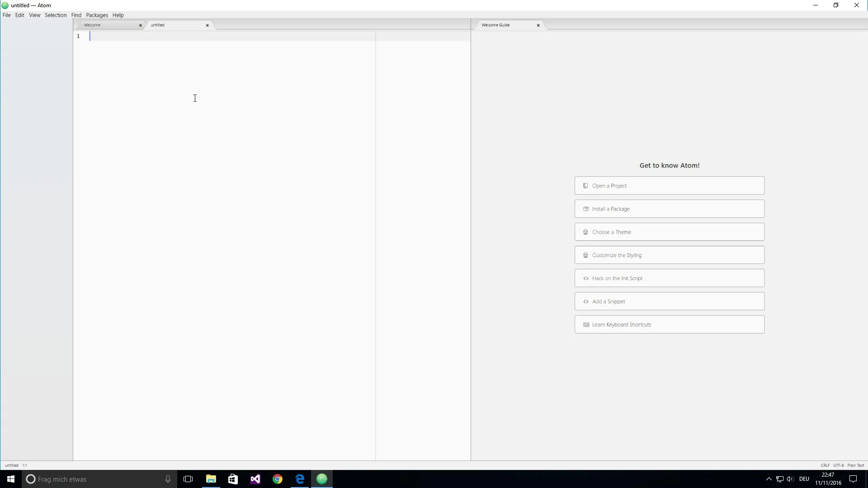
Task: Expand the Open a Project section
Action: click(670, 186)
